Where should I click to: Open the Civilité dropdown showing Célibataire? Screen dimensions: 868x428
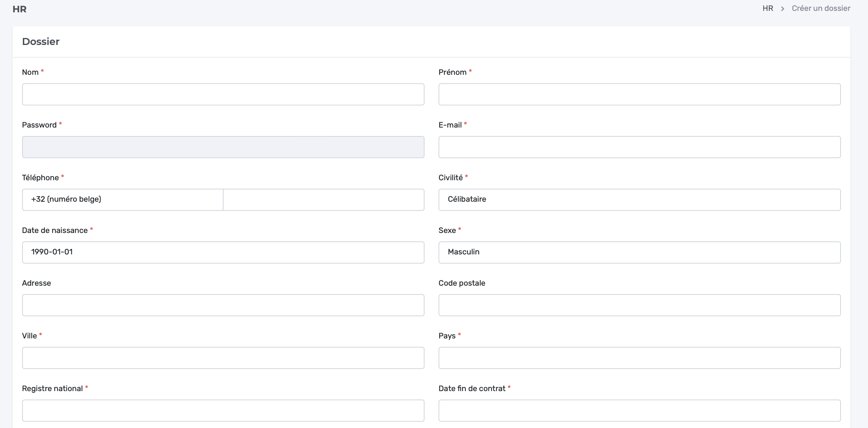coord(639,200)
